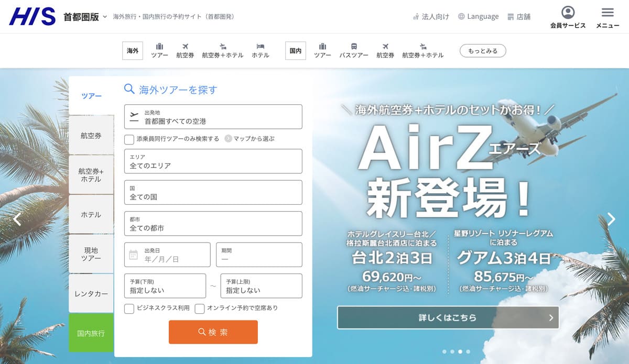Open the 会員サービス member icon
The width and height of the screenshot is (629, 364).
pyautogui.click(x=568, y=13)
